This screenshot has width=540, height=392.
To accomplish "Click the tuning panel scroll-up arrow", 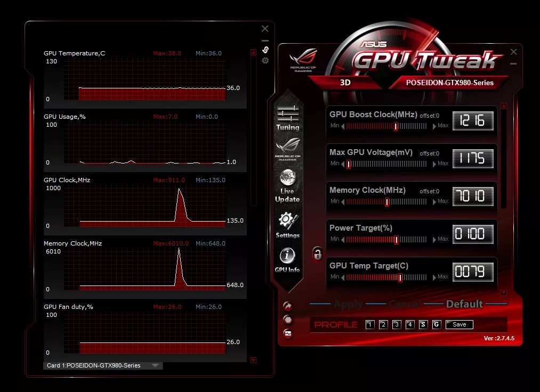I will 504,106.
